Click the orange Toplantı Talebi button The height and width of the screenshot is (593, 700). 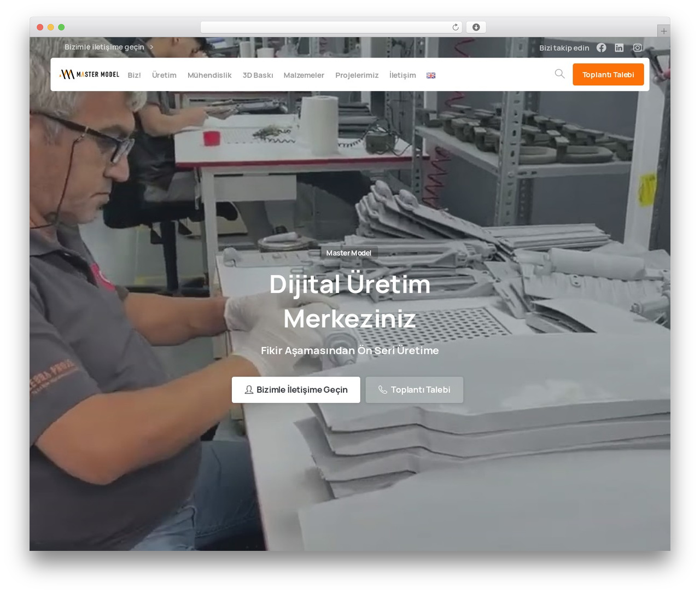[608, 74]
